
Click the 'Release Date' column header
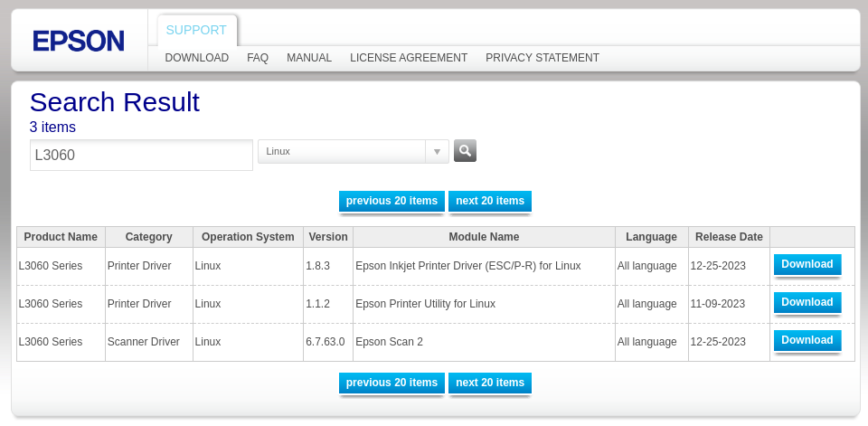(x=729, y=237)
